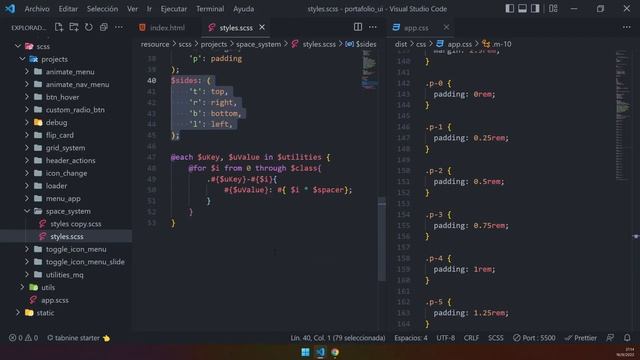The height and width of the screenshot is (360, 640).
Task: Change the UTF-8 encoding setting
Action: pyautogui.click(x=445, y=338)
